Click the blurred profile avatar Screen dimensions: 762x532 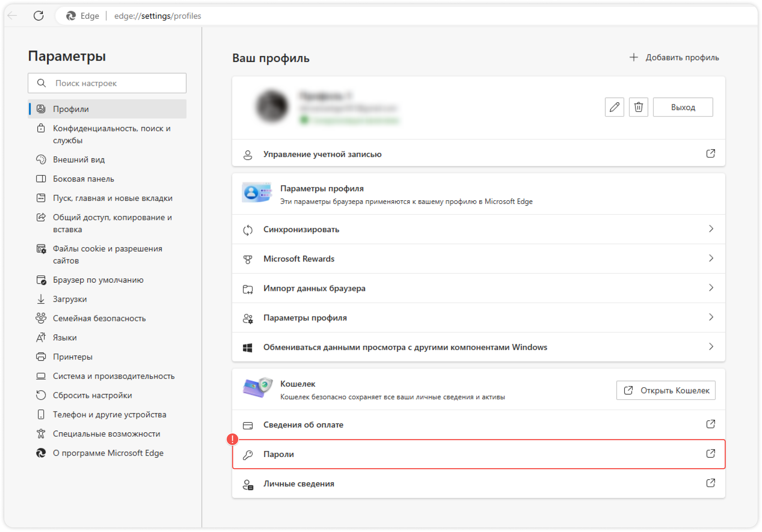[272, 107]
